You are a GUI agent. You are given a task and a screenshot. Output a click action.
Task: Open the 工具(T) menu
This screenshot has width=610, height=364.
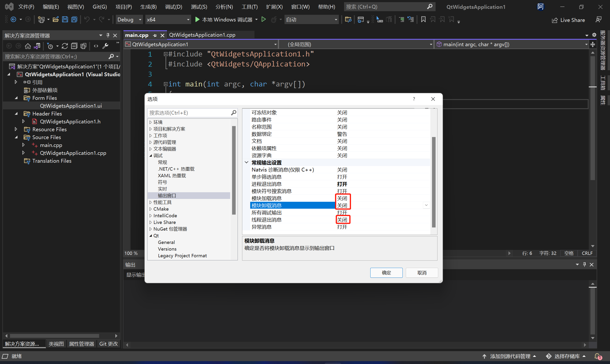pyautogui.click(x=249, y=7)
